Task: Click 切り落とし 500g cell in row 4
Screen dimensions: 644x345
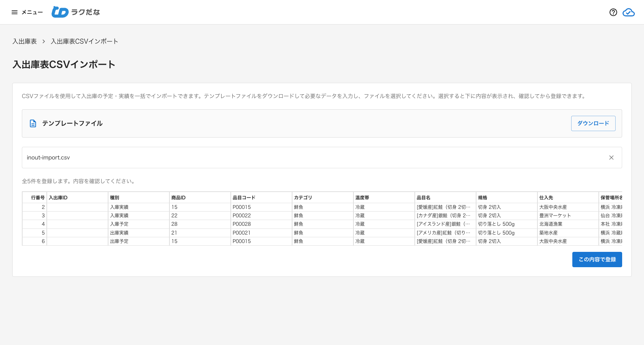Action: [507, 224]
